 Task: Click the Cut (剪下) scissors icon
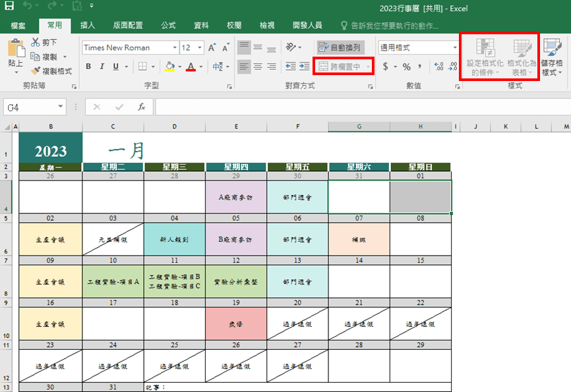[36, 43]
